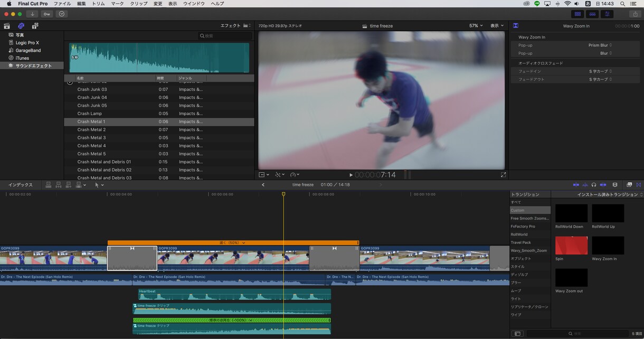
Task: Open the titles and generators sidebar icon
Action: [35, 26]
